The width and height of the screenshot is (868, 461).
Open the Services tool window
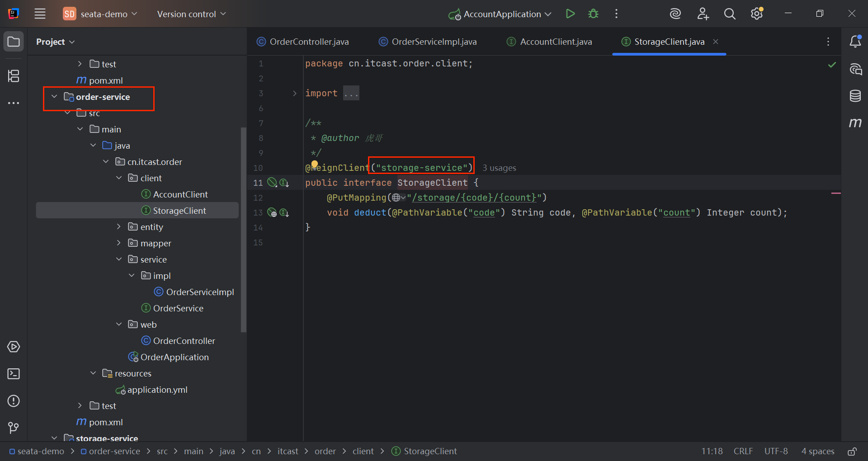(x=14, y=347)
